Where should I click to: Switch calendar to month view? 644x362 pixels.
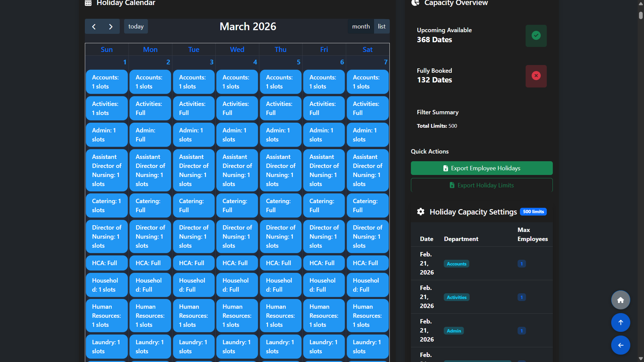pyautogui.click(x=360, y=26)
